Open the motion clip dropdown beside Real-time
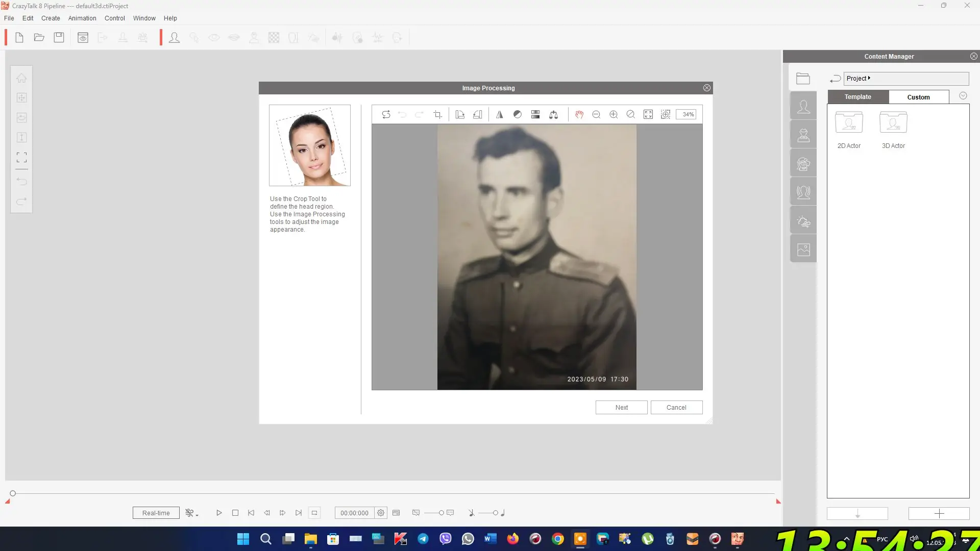 click(192, 513)
